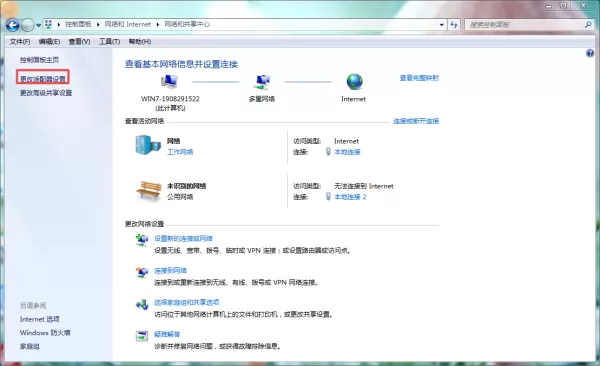600x366 pixels.
Task: Open the 工具(T) menu
Action: tap(109, 41)
